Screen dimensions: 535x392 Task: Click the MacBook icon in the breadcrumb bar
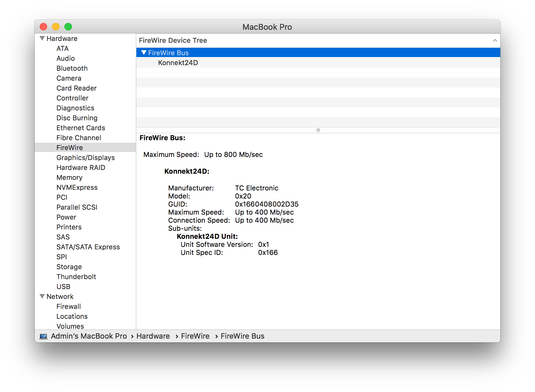click(x=44, y=336)
